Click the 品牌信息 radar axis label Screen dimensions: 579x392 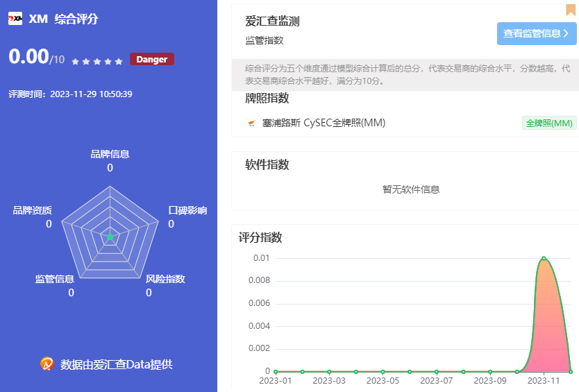(110, 154)
